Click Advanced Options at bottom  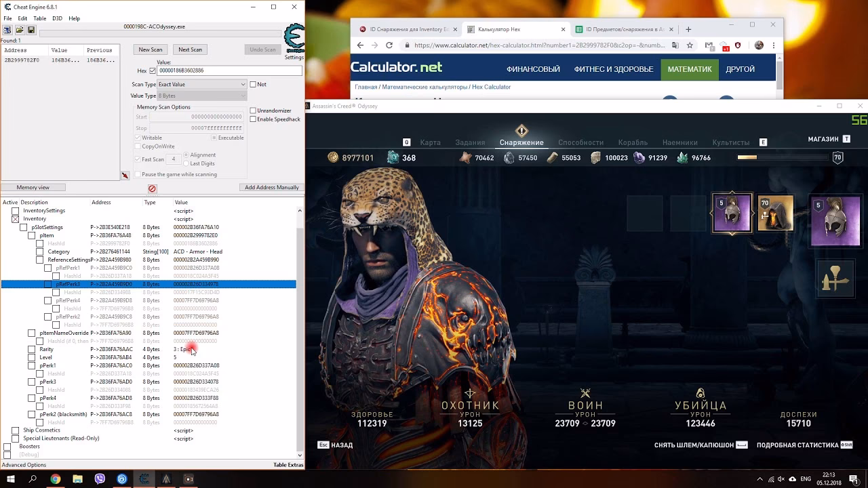pyautogui.click(x=24, y=465)
